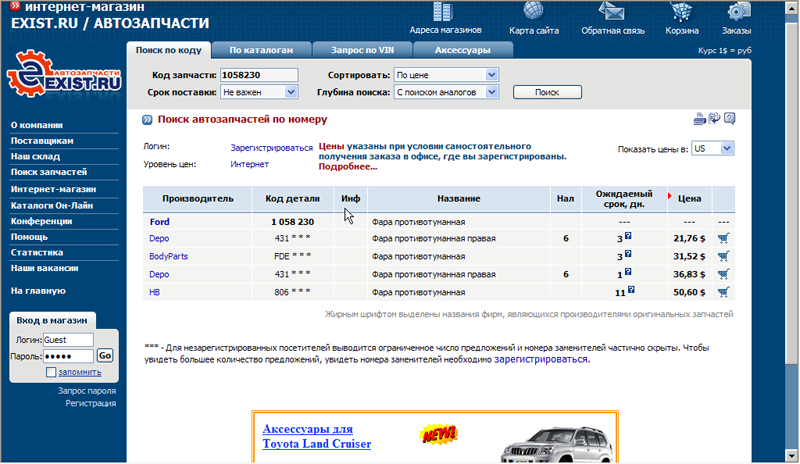Screen dimensions: 800x464
Task: Open the Заказы gear icon
Action: coord(738,11)
